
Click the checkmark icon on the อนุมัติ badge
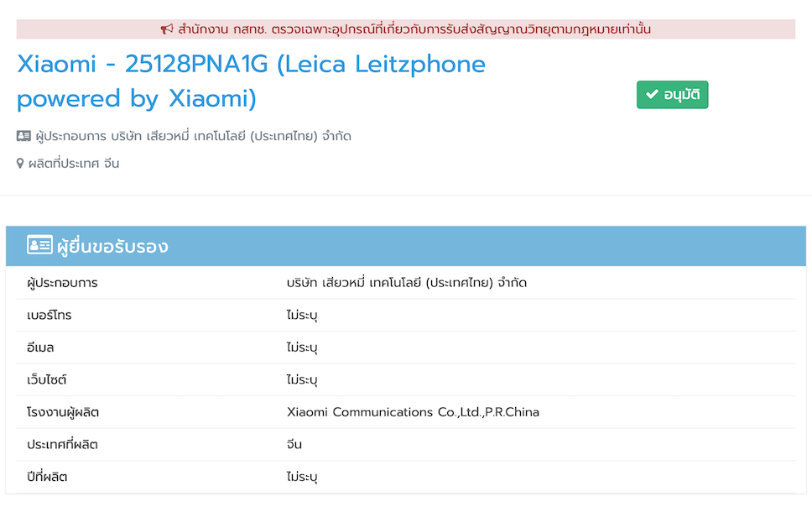pos(652,95)
